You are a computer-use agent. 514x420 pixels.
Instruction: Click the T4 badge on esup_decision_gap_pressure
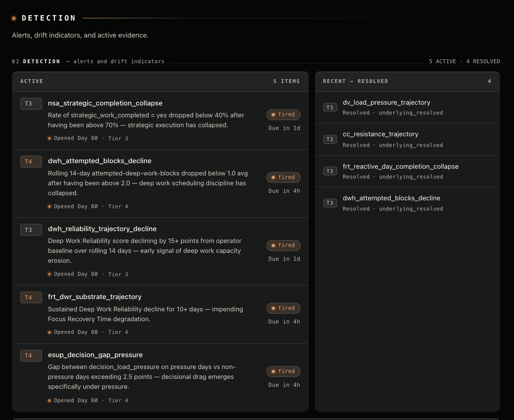[31, 356]
